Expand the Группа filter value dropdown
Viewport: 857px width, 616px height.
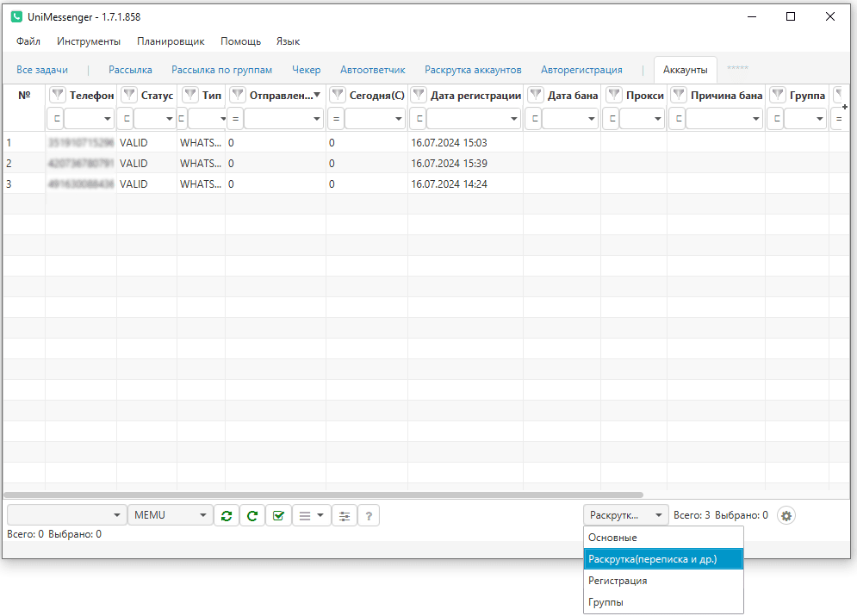point(819,119)
